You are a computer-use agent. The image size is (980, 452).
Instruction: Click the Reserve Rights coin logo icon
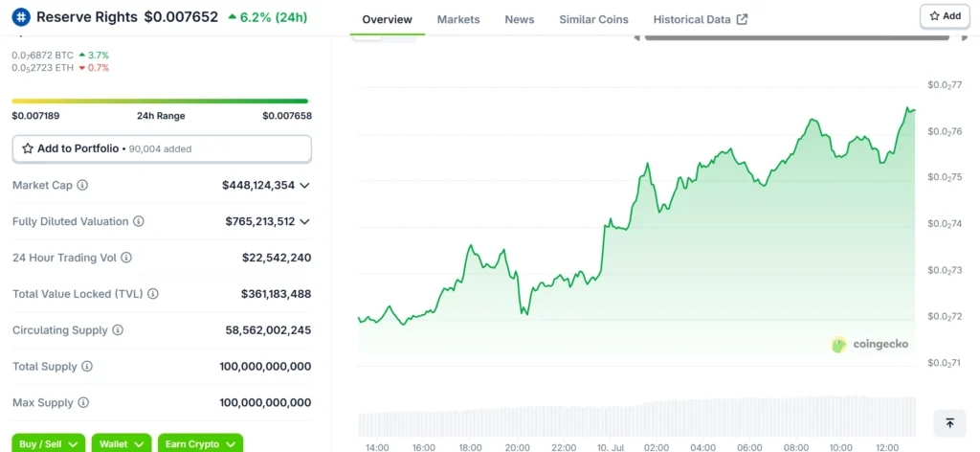(21, 17)
